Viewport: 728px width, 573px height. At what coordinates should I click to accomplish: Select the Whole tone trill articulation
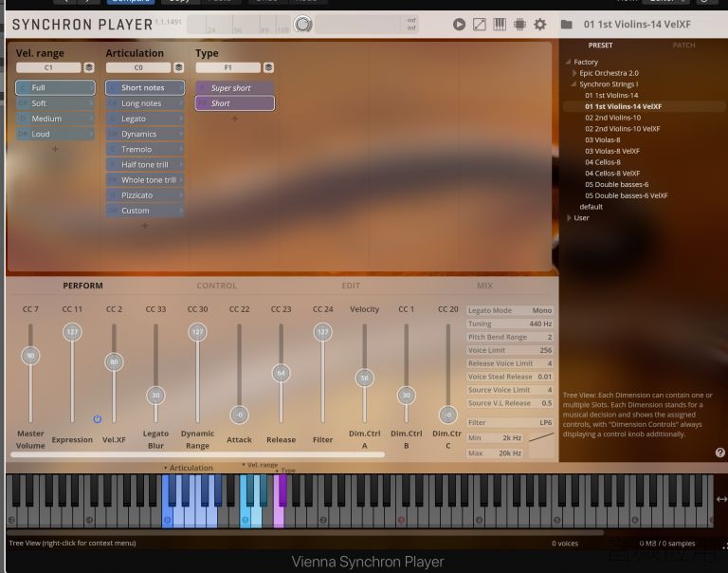[145, 180]
